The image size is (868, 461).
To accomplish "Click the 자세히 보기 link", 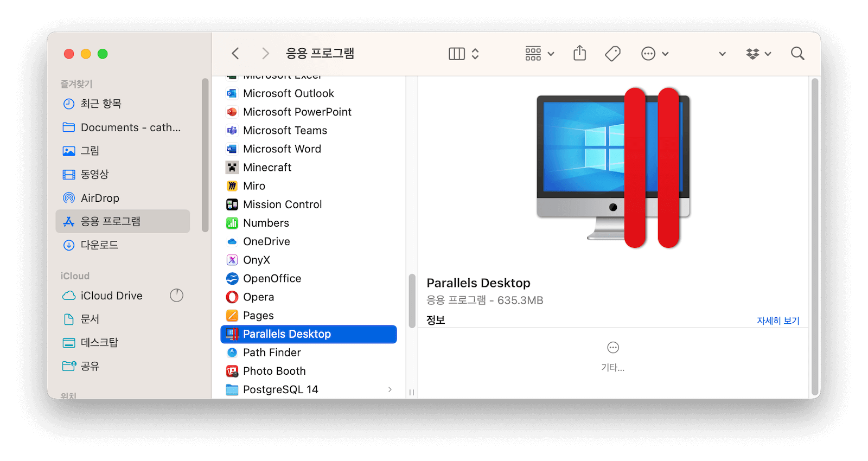I will point(778,321).
